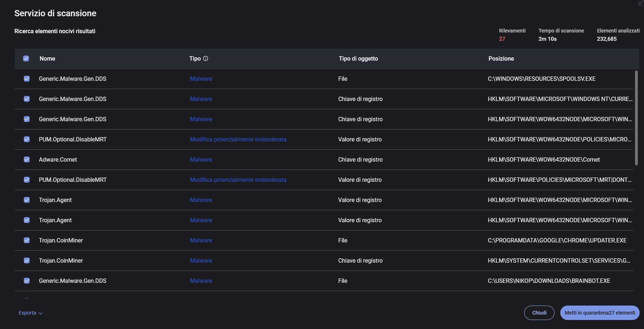Click the Tipo di oggetto column header
644x329 pixels.
pos(358,58)
